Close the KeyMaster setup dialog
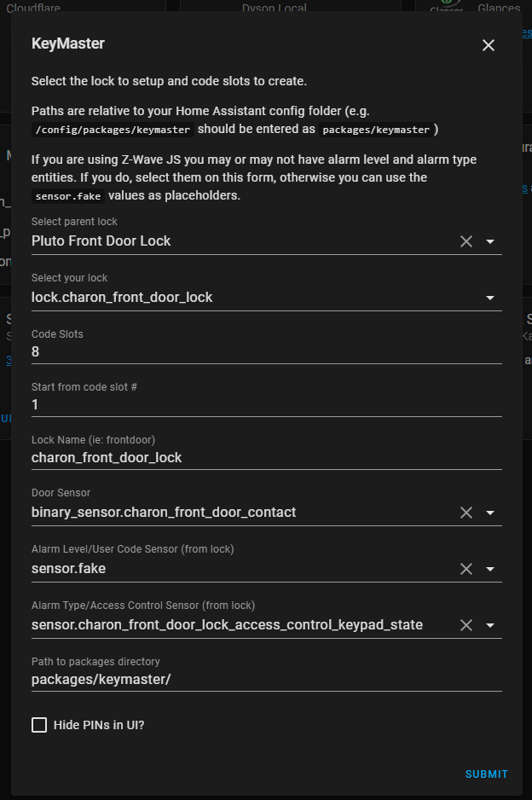The width and height of the screenshot is (532, 800). (x=488, y=45)
